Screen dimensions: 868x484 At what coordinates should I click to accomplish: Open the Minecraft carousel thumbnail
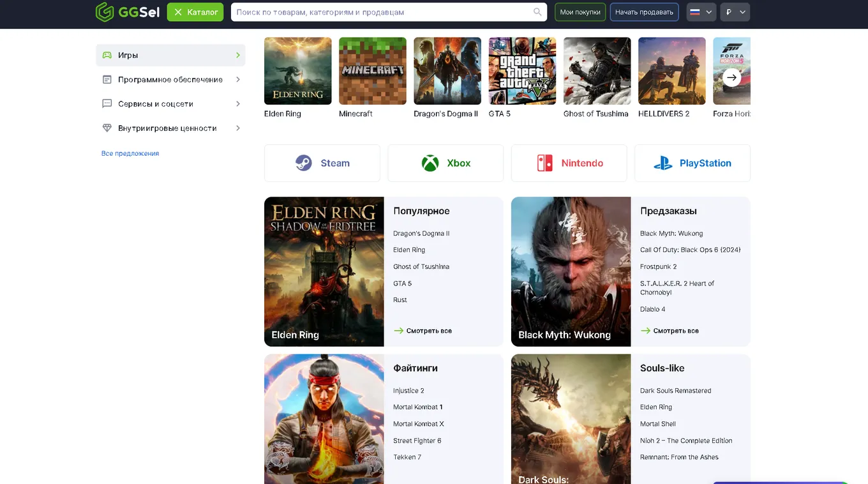click(373, 71)
